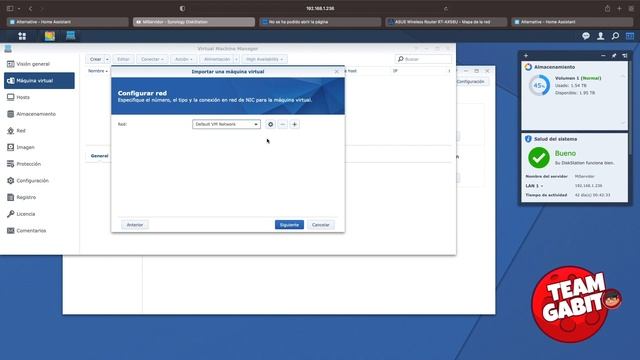Open the colorful package icon in DSM taskbar
This screenshot has width=640, height=360.
click(50, 36)
